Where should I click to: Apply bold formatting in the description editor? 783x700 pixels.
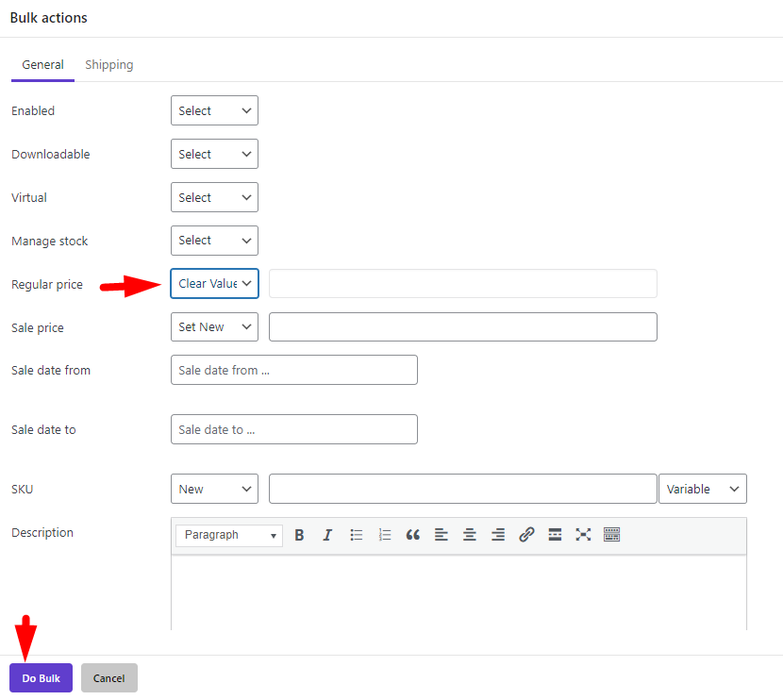(x=299, y=535)
